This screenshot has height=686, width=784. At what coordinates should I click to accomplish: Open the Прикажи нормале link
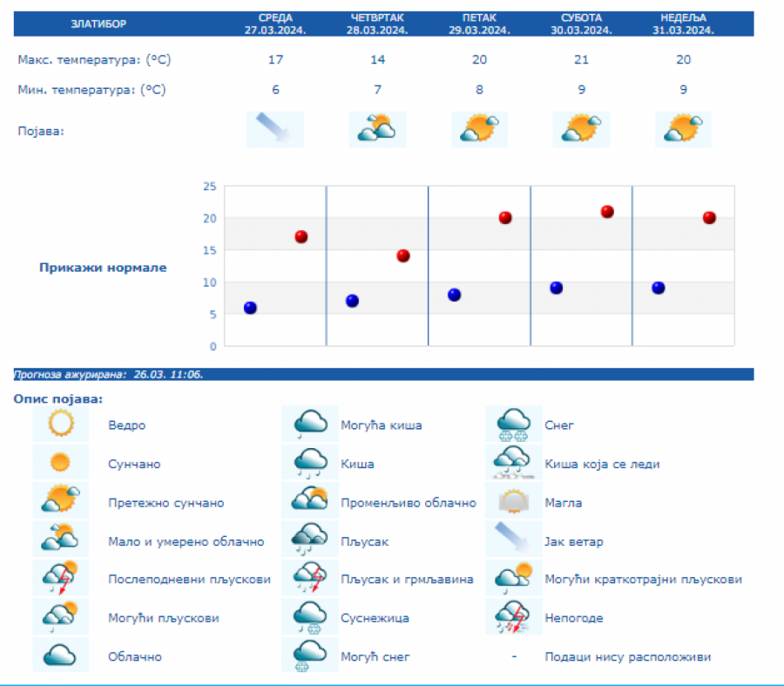point(103,268)
